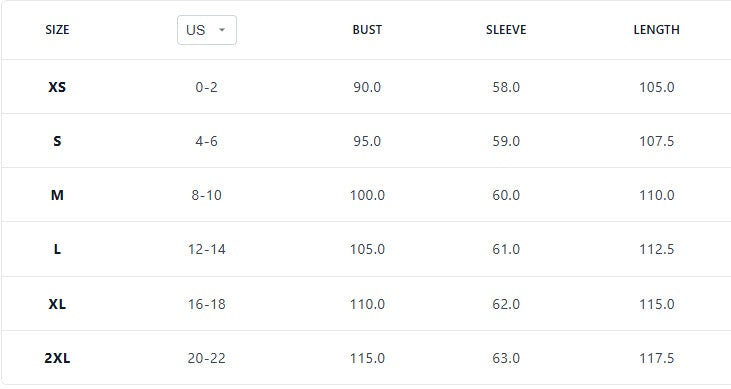This screenshot has height=389, width=731.
Task: Select the M size row label
Action: coord(57,195)
